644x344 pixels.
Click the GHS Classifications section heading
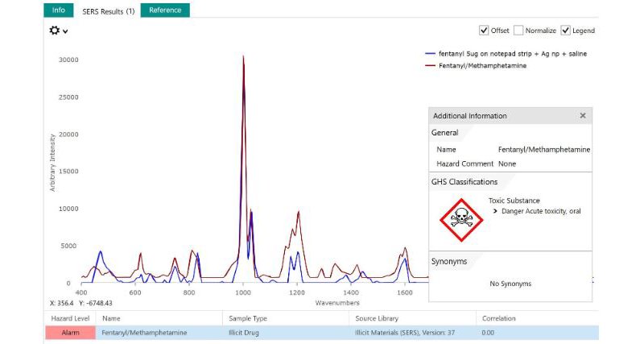tap(464, 181)
